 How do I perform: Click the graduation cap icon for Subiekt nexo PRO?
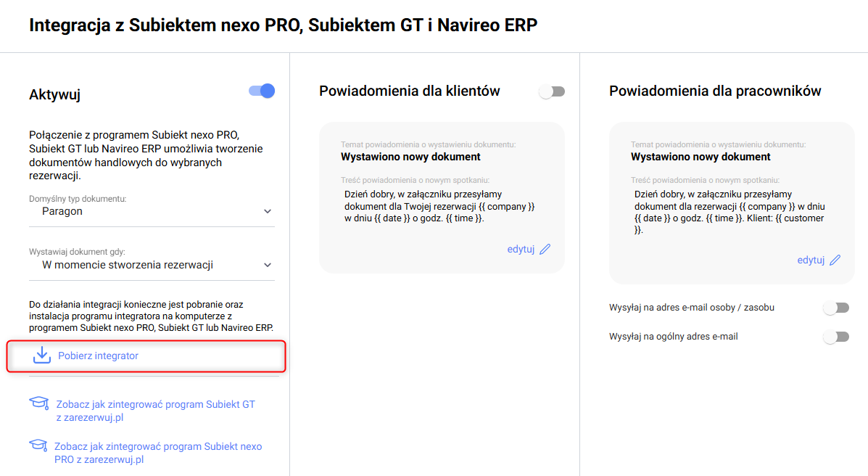[x=38, y=446]
